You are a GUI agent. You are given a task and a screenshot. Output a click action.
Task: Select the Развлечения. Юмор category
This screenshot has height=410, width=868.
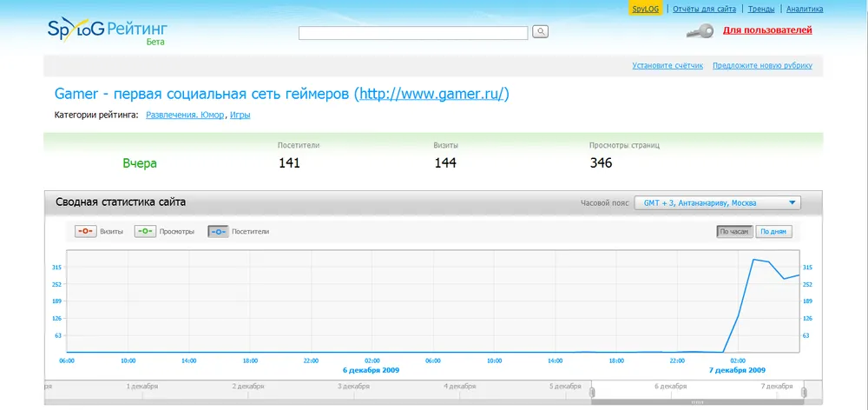(185, 115)
